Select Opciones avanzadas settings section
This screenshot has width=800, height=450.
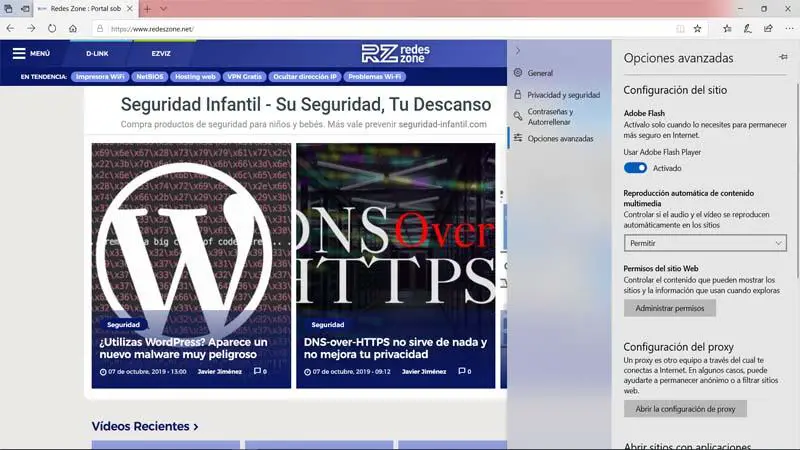559,138
